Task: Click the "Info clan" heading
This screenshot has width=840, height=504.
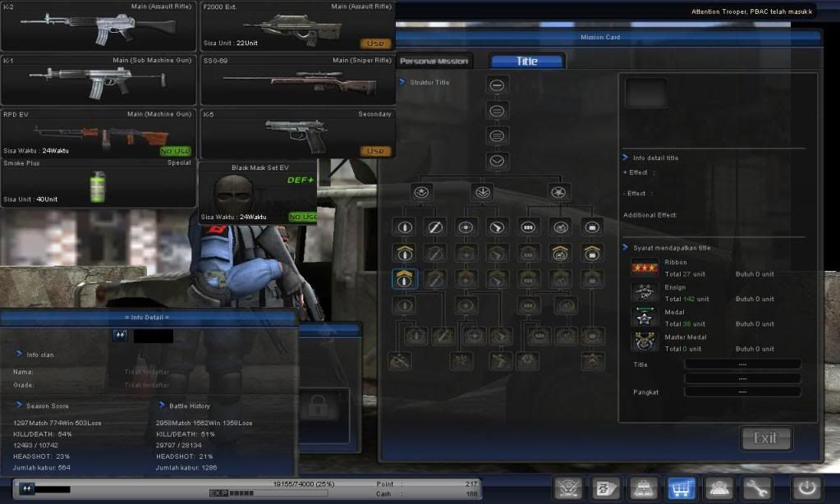Action: pyautogui.click(x=40, y=355)
